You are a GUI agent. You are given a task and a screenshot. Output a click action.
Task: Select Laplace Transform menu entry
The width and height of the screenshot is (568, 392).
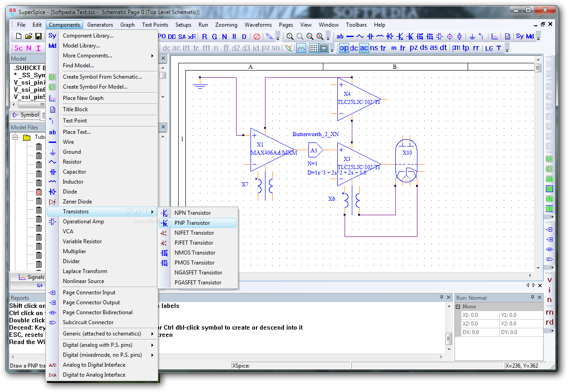(x=102, y=271)
